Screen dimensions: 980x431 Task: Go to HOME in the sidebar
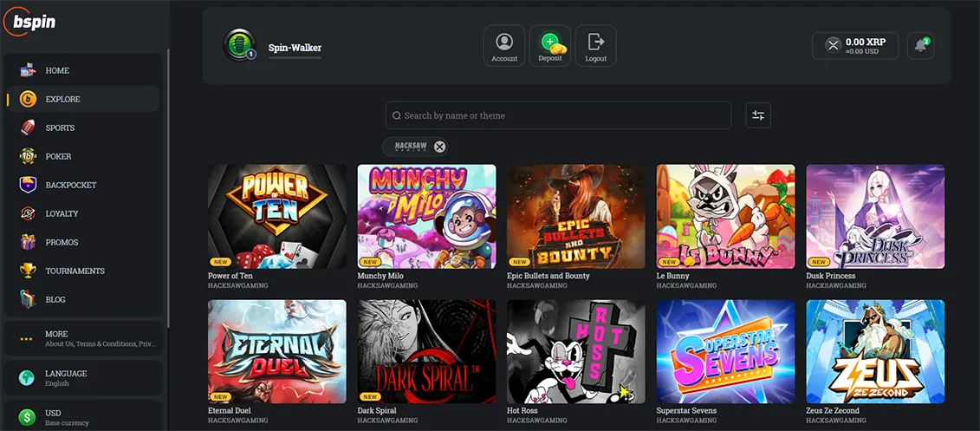pyautogui.click(x=83, y=71)
